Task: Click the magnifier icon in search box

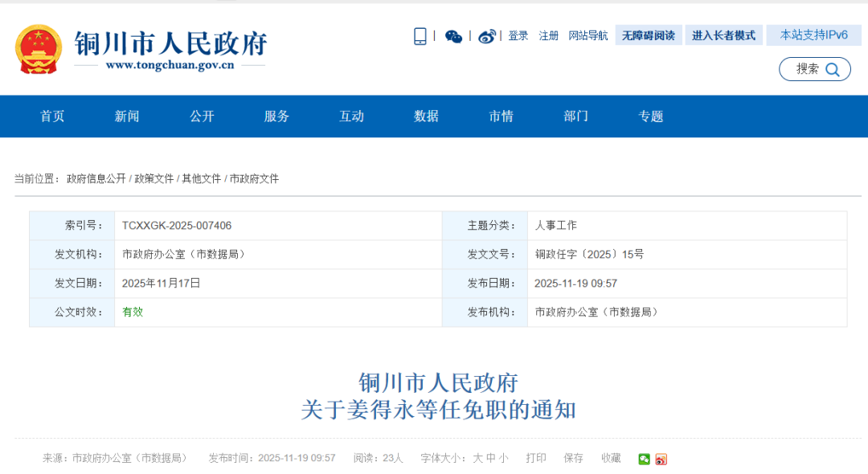Action: click(x=833, y=70)
